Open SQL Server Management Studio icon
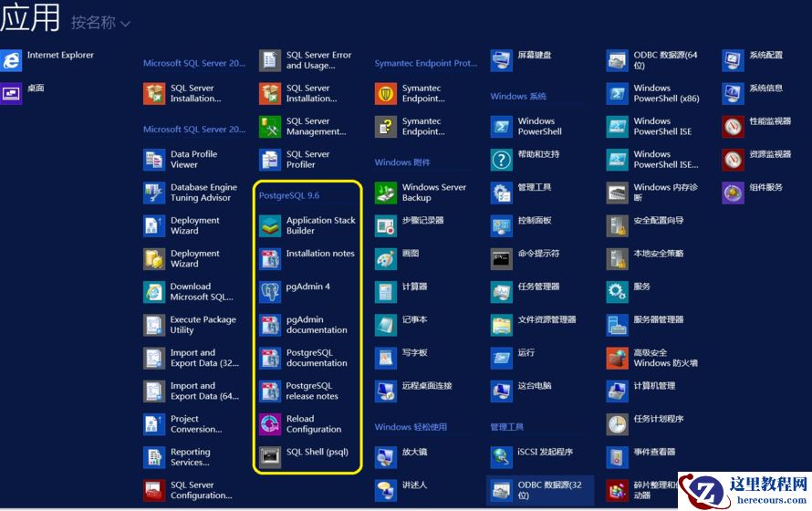The height and width of the screenshot is (511, 812). 270,127
